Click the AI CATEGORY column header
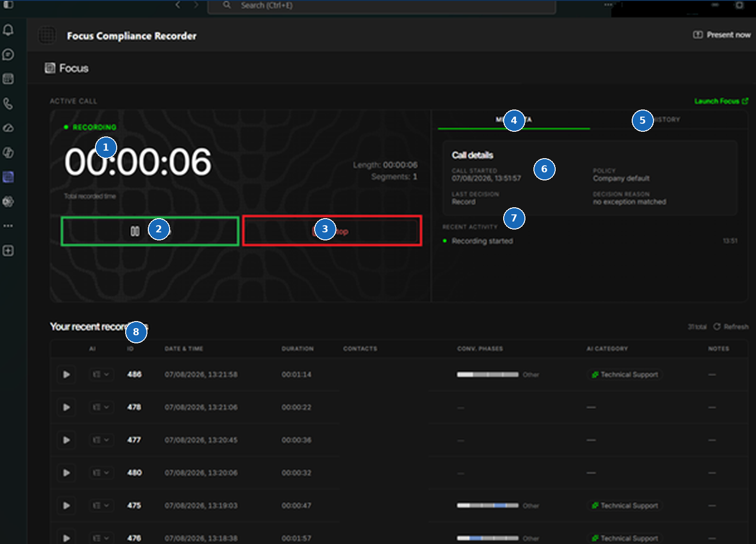The width and height of the screenshot is (756, 544). (607, 348)
